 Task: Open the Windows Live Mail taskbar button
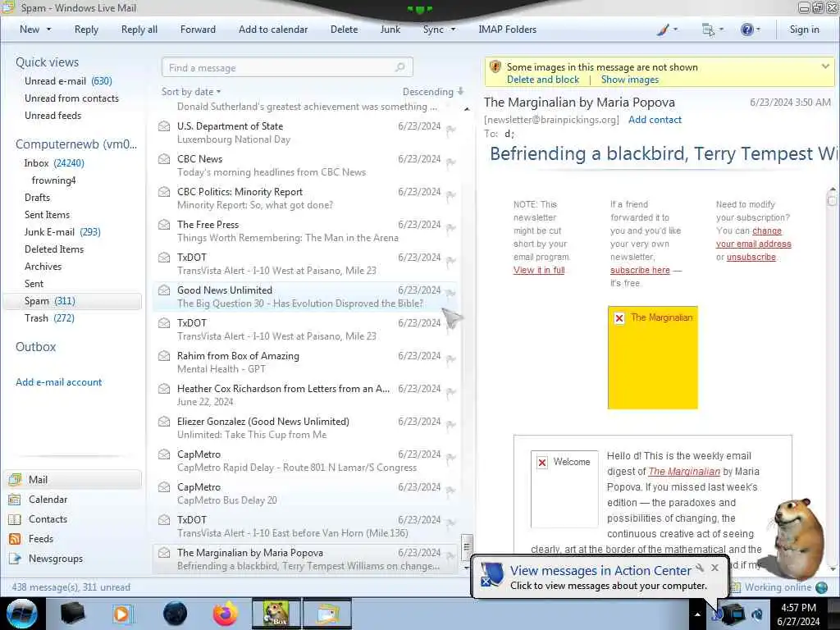tap(327, 614)
